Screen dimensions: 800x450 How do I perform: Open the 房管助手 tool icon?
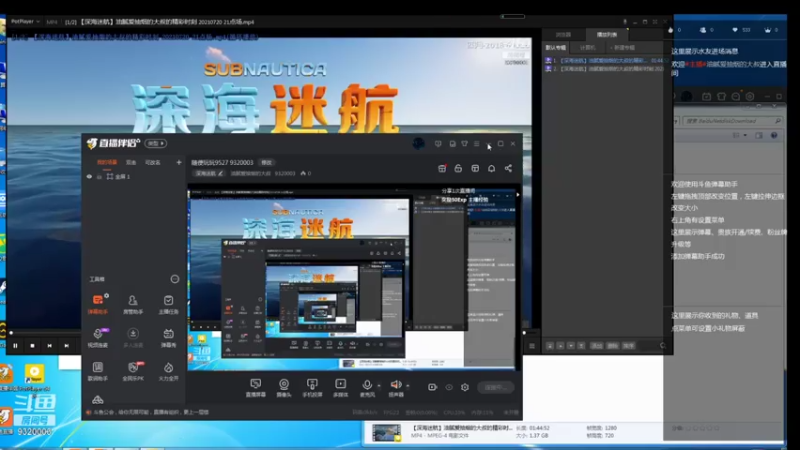pyautogui.click(x=133, y=304)
